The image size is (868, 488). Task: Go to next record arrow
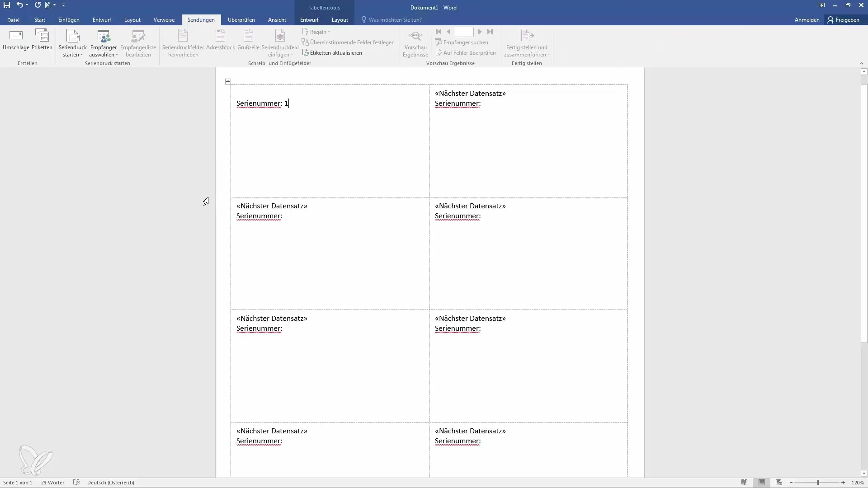(x=480, y=32)
